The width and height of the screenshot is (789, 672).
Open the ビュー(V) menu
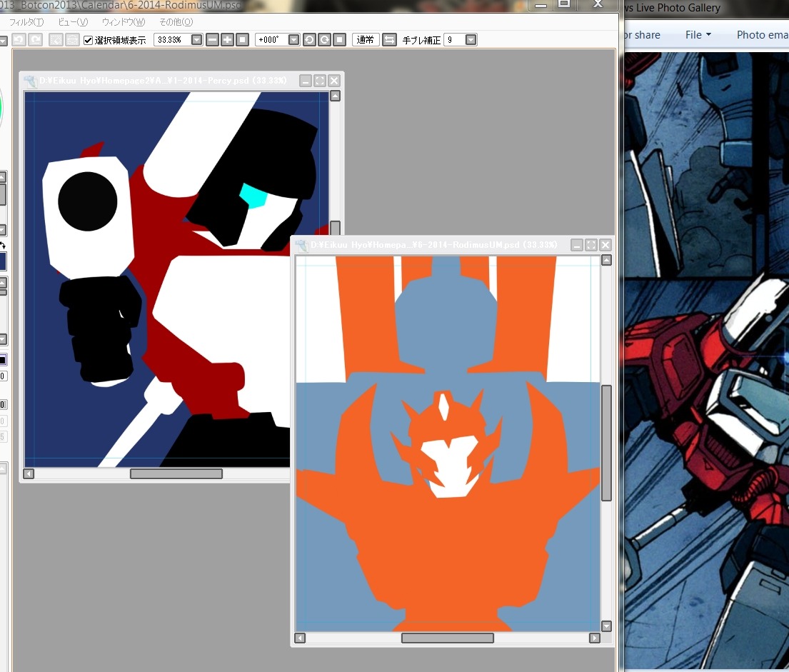coord(72,22)
